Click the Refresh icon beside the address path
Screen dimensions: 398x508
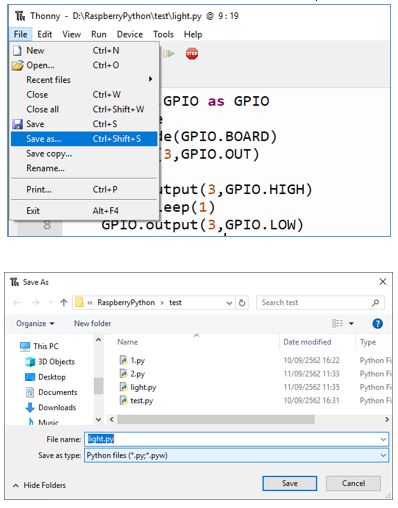point(242,303)
